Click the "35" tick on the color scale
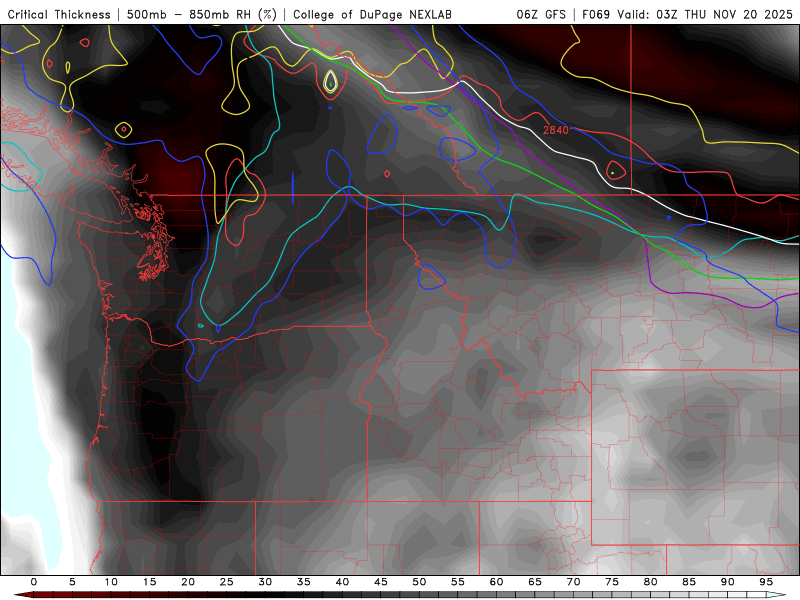Screen dimensions: 800x600 304,582
